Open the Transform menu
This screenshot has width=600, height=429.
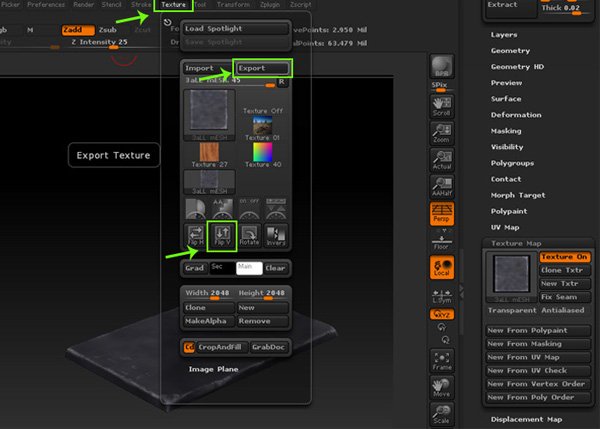235,5
